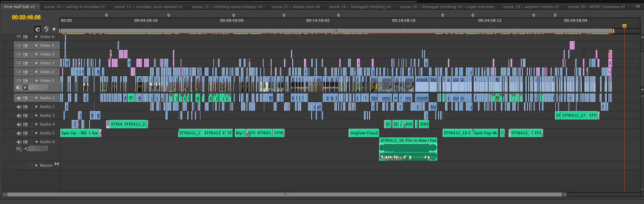Mute the Audio 1 track speaker
The width and height of the screenshot is (644, 204).
click(x=19, y=98)
